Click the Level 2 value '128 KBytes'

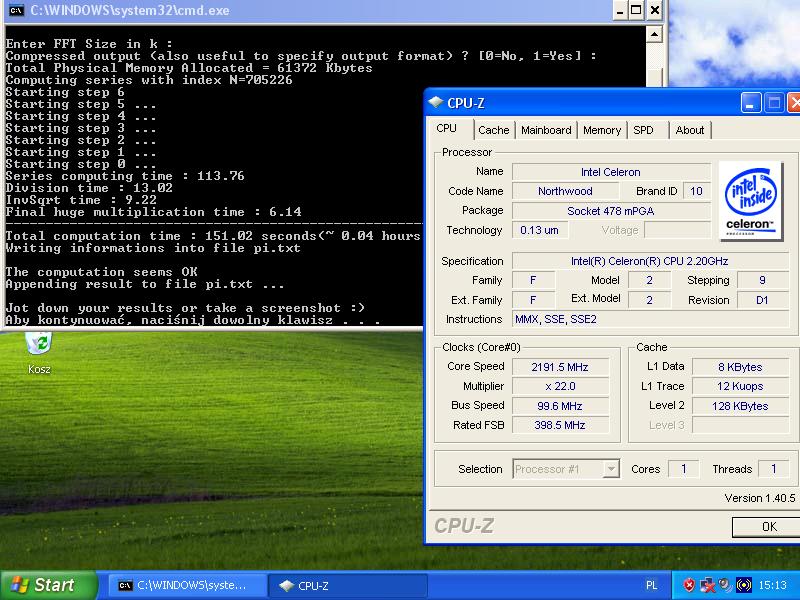(x=740, y=406)
